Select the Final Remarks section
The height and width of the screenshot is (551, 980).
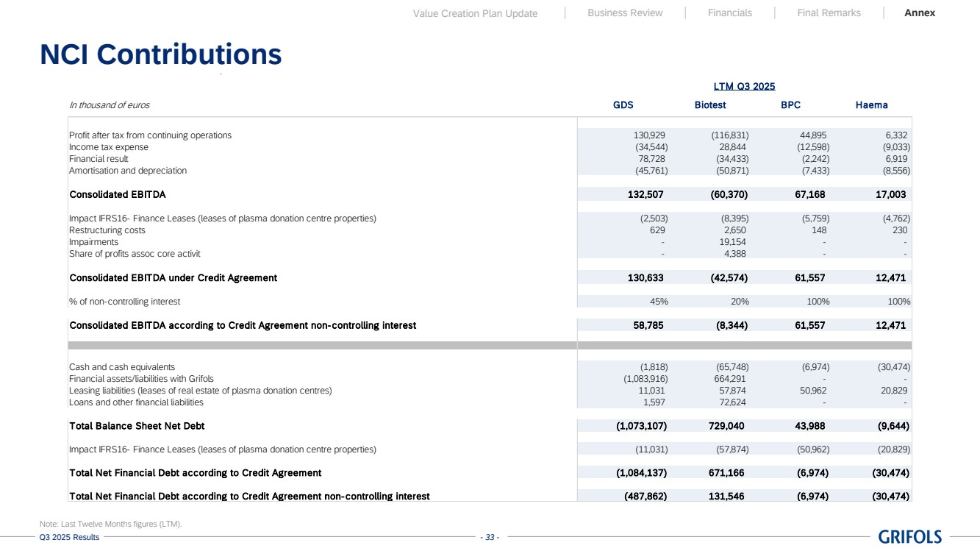point(829,13)
